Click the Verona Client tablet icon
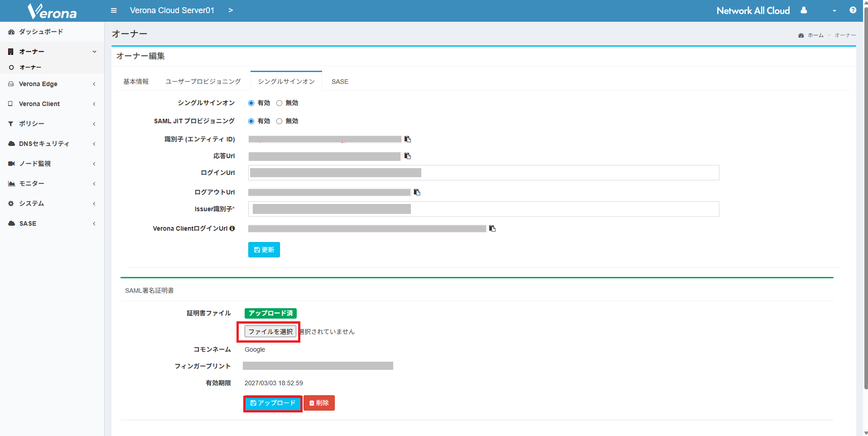868x436 pixels. [10, 104]
